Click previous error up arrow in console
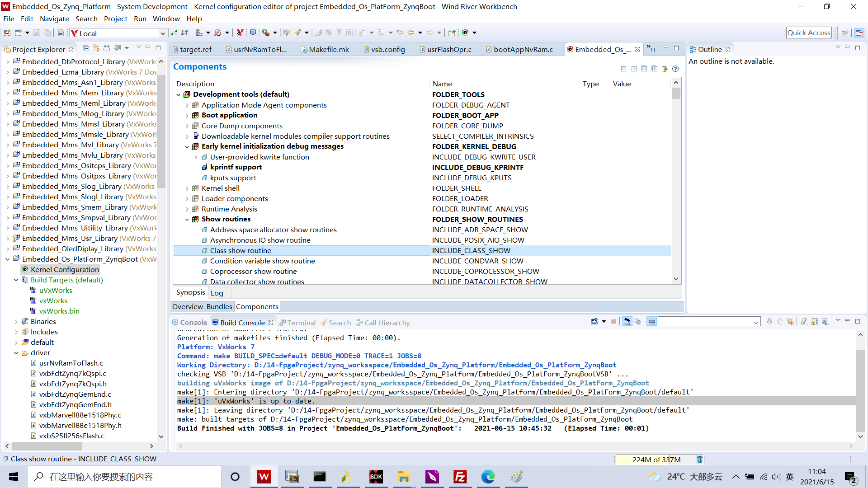 780,322
